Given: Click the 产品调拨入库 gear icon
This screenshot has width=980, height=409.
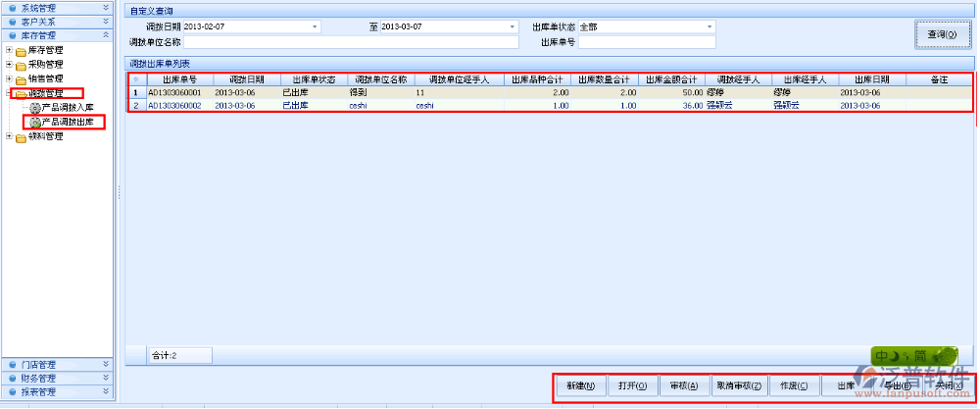Looking at the screenshot, I should [35, 108].
